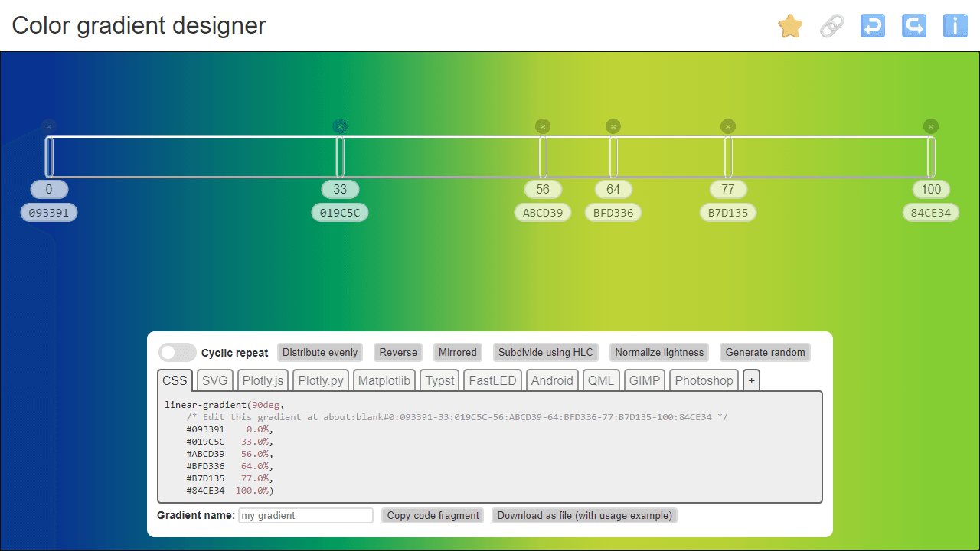This screenshot has height=551, width=980.
Task: Click Download as file button
Action: pyautogui.click(x=584, y=516)
